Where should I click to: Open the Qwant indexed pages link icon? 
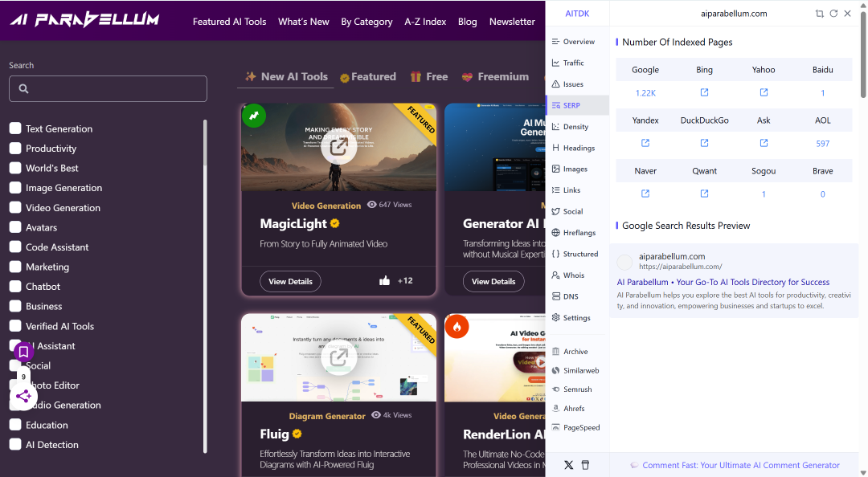click(x=704, y=194)
